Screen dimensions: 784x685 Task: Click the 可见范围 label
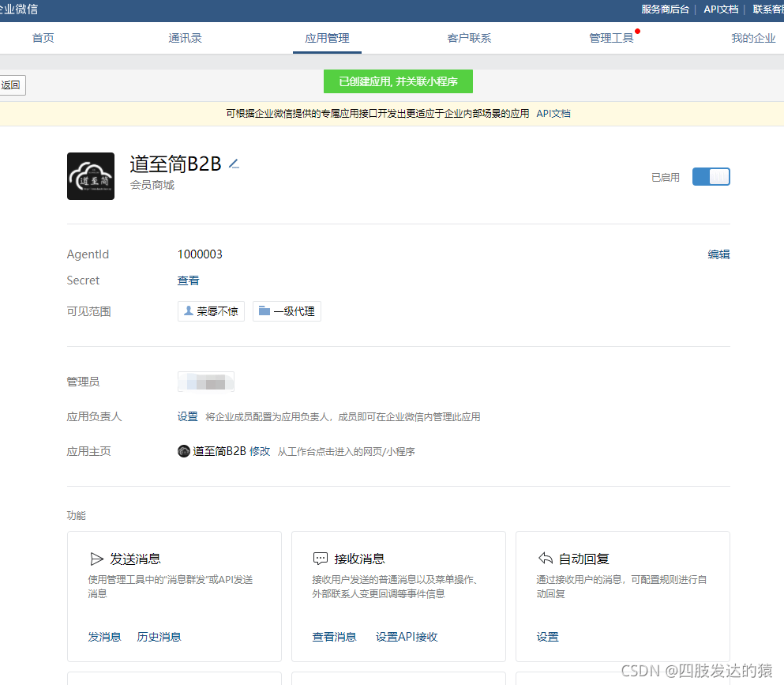click(88, 311)
